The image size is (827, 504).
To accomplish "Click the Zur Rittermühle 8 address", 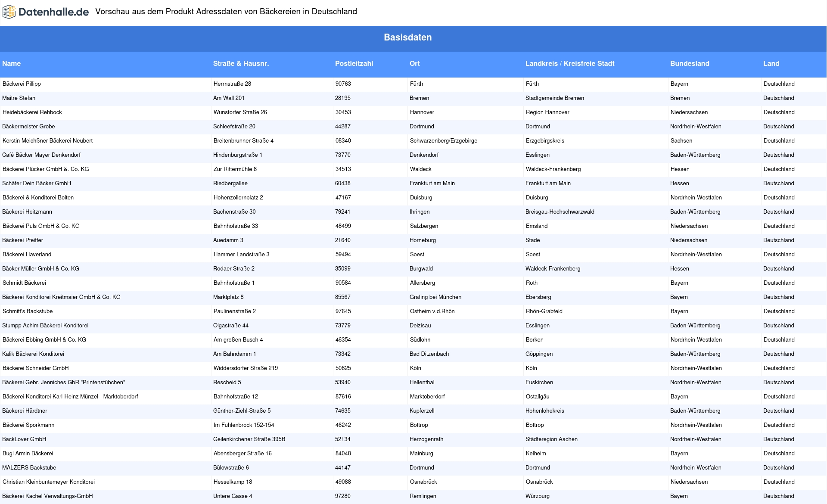I will [235, 169].
